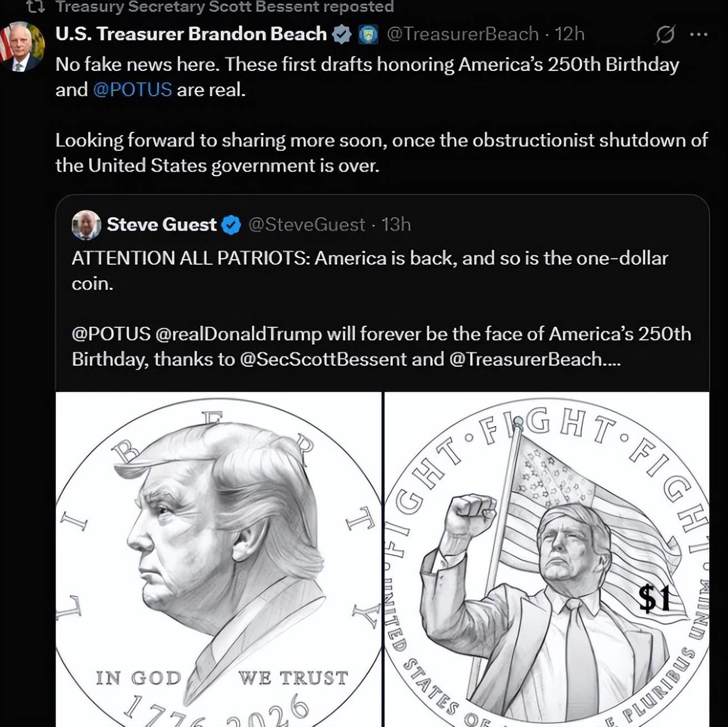The image size is (728, 727).
Task: Open Brandon Beach's profile avatar
Action: (21, 47)
